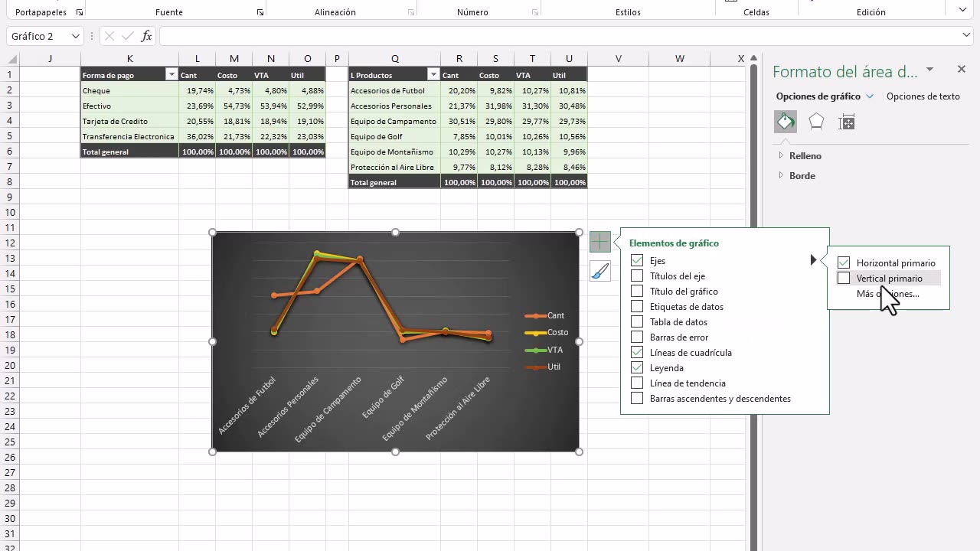Open Opciones de gráfico dropdown arrow
980x551 pixels.
(870, 96)
